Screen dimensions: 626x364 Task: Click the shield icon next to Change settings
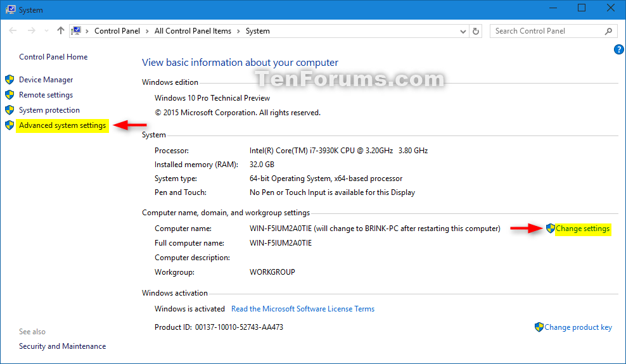(x=551, y=229)
